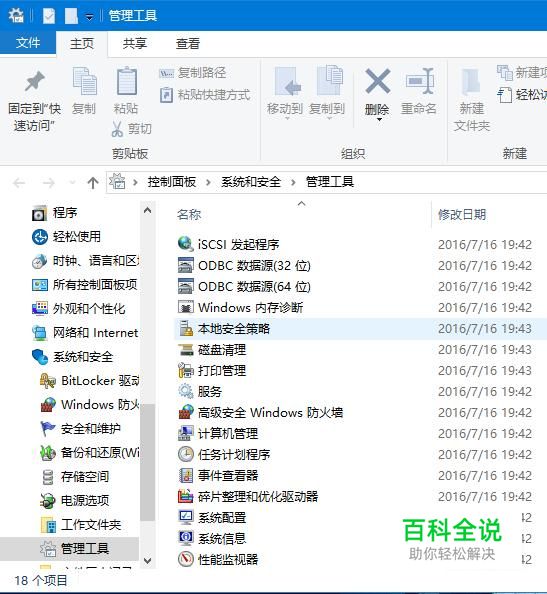Expand chevron after 控制面板 in breadcrumb
This screenshot has height=594, width=547.
coord(208,183)
